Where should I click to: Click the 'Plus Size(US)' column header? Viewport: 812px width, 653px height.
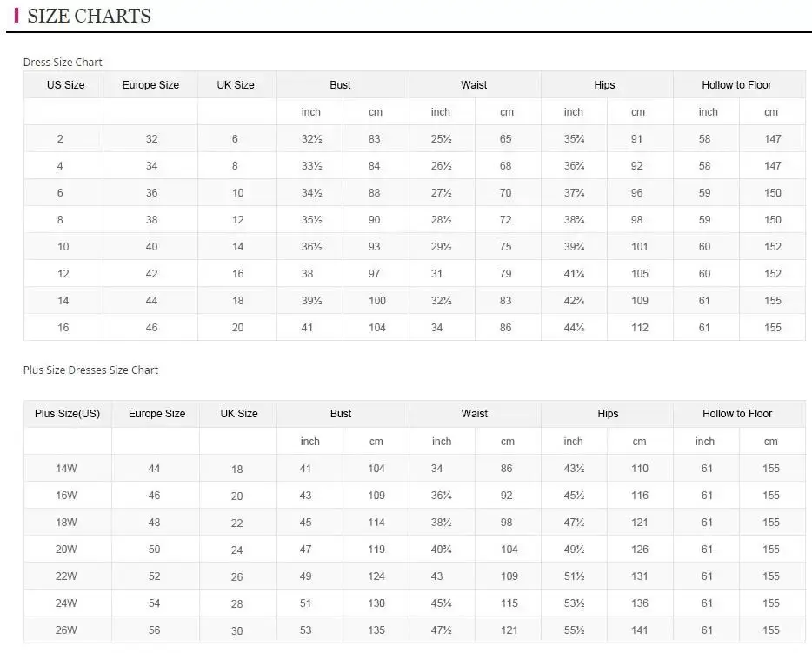click(67, 414)
